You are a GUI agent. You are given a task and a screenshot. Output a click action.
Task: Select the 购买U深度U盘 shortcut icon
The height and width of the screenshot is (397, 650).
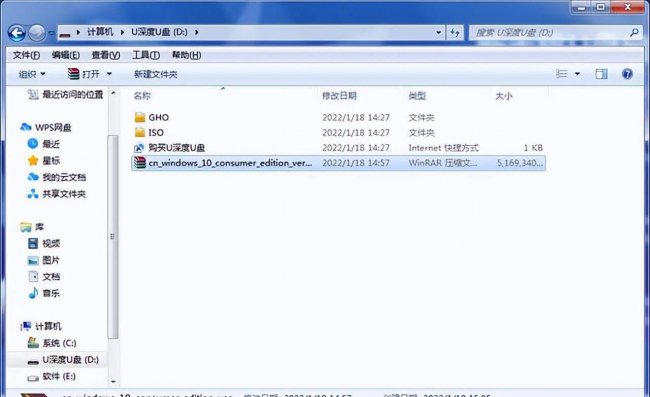(140, 148)
